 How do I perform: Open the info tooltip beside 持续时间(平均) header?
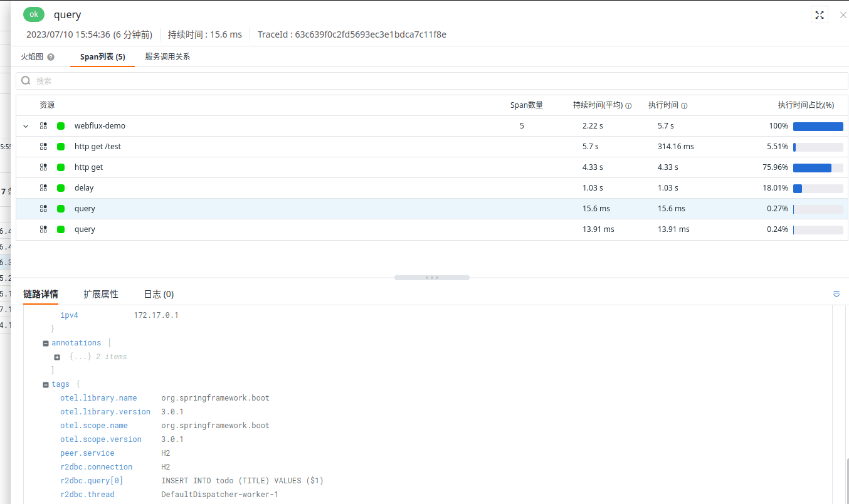click(x=628, y=105)
